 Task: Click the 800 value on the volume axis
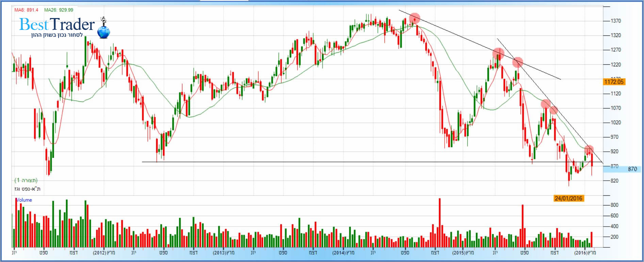tap(614, 205)
